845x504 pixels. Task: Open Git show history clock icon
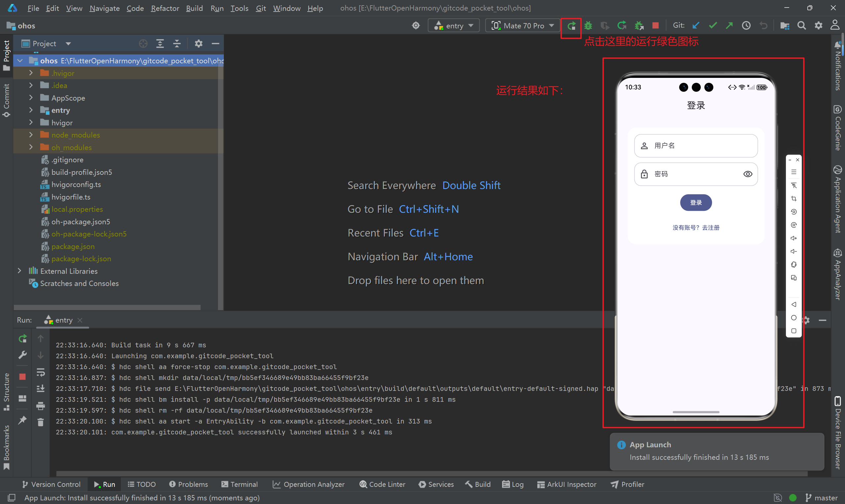(x=746, y=26)
